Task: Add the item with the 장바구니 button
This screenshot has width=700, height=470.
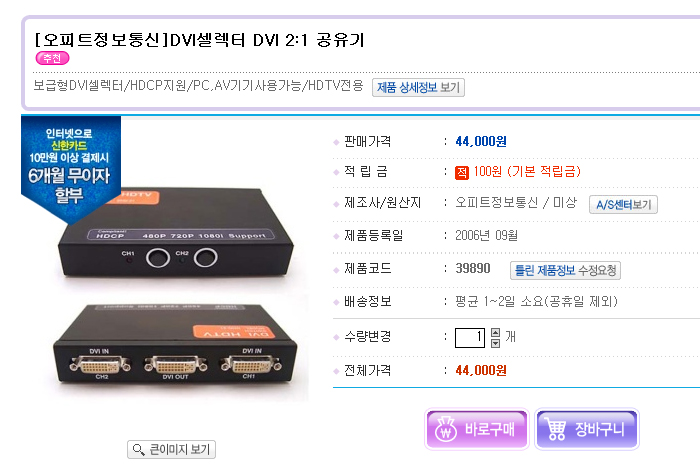Action: [587, 429]
